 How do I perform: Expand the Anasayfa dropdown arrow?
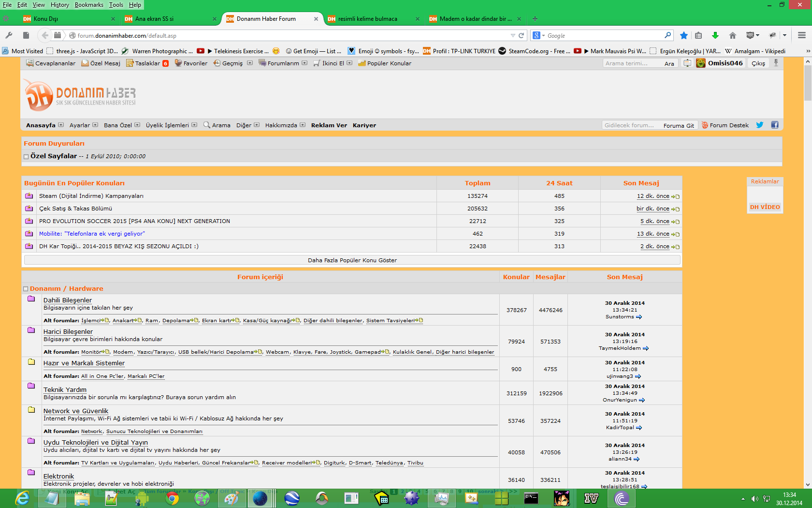[x=61, y=125]
